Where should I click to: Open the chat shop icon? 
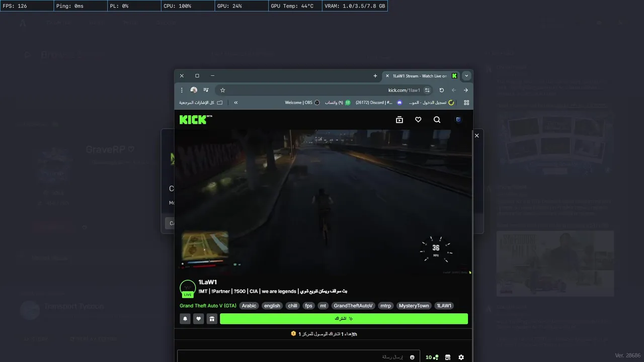(x=448, y=357)
